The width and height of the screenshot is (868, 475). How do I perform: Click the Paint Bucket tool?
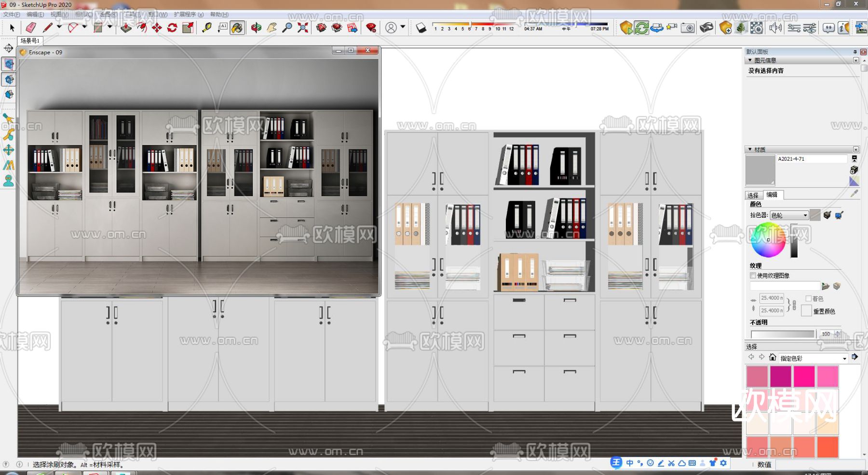coord(237,28)
